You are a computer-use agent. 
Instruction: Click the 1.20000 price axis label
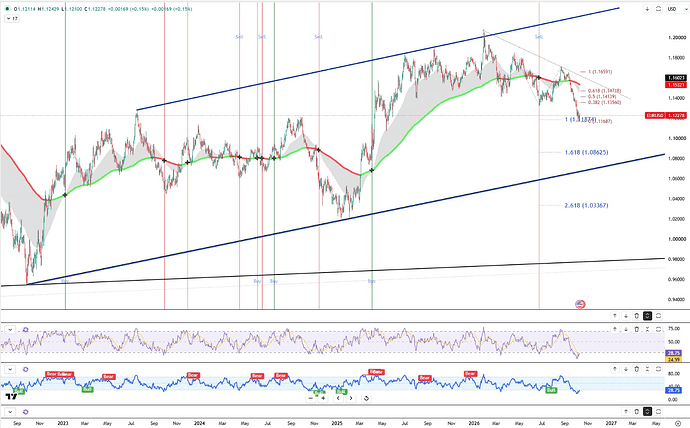tap(676, 38)
